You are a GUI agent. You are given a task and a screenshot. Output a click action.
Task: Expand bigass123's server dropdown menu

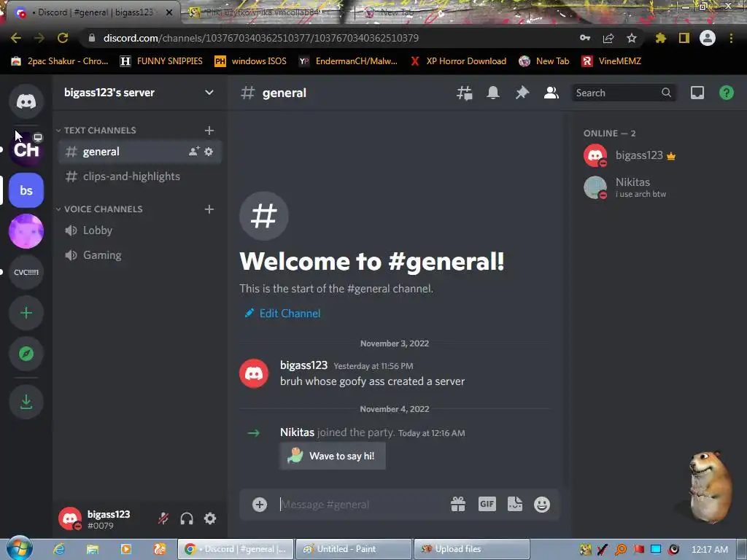tap(209, 93)
